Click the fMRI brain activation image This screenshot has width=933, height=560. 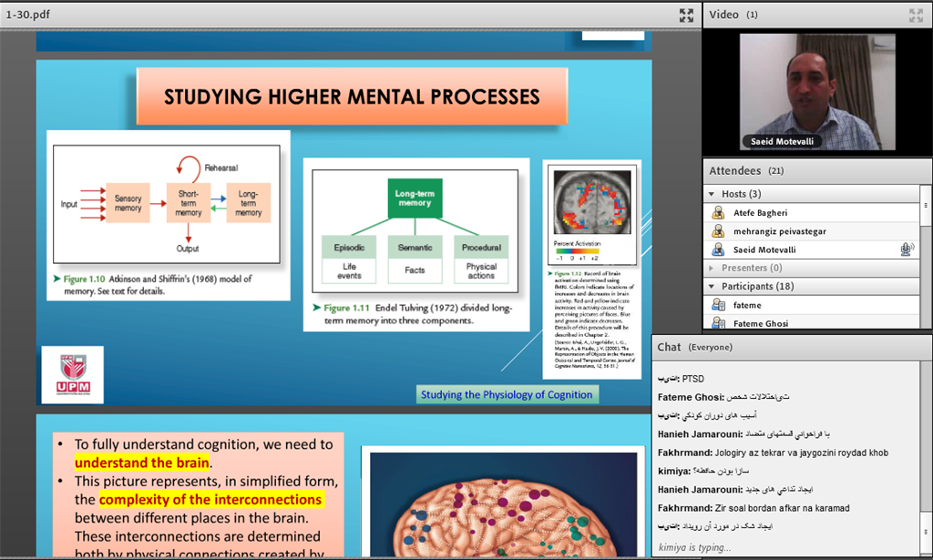click(x=592, y=203)
